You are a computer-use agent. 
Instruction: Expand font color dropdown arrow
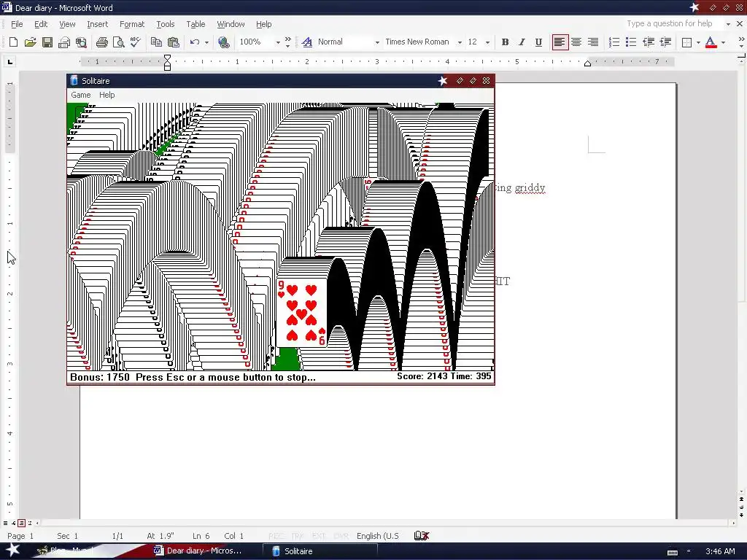pyautogui.click(x=723, y=42)
